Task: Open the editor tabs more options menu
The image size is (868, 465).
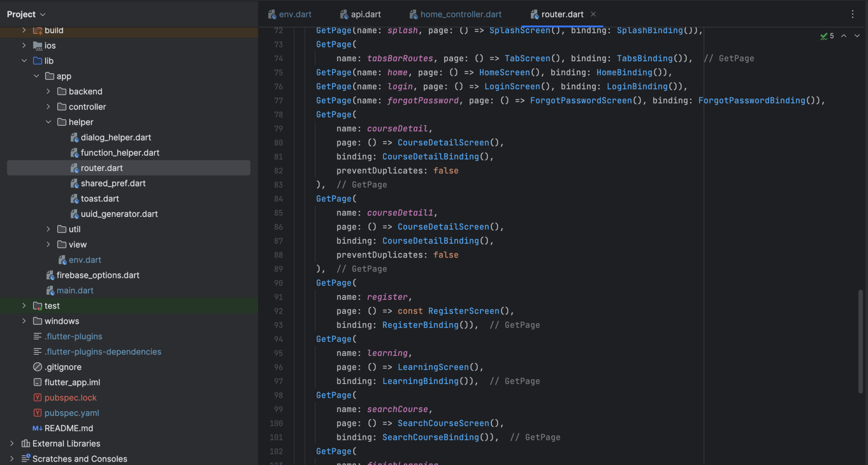Action: click(853, 14)
